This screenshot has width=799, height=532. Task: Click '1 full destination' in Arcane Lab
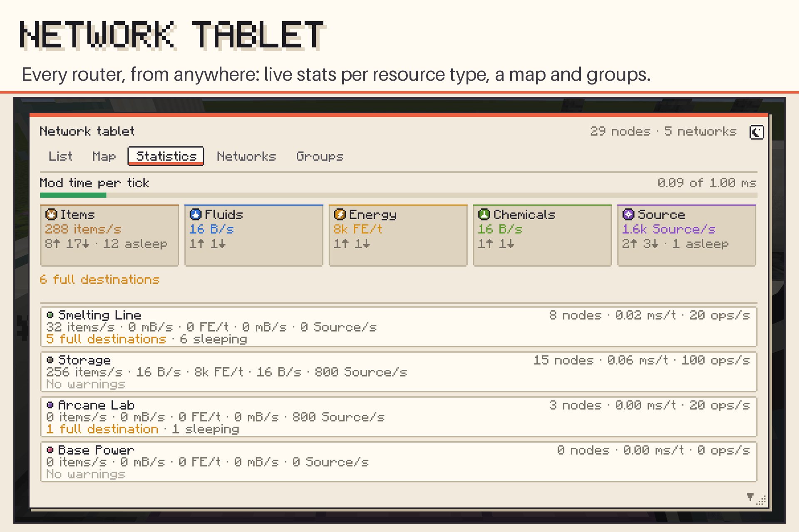coord(102,429)
